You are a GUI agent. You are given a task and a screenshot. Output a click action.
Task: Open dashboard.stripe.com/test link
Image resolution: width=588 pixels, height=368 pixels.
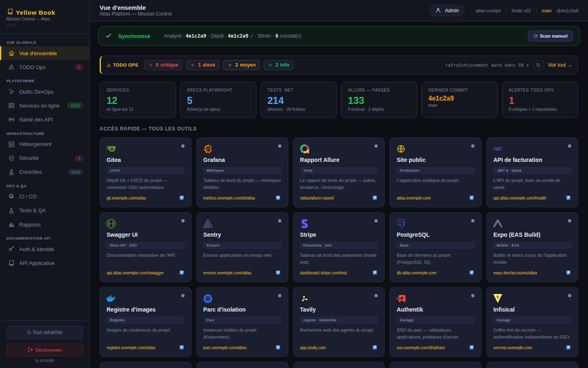click(323, 273)
